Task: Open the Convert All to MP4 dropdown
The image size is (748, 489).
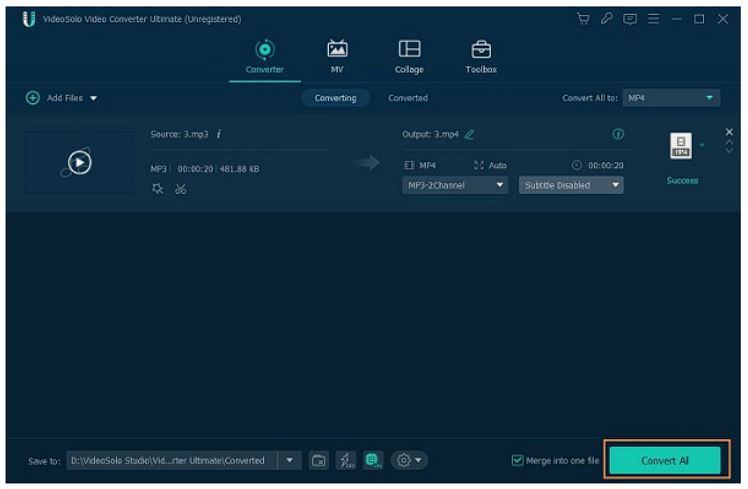Action: coord(671,98)
